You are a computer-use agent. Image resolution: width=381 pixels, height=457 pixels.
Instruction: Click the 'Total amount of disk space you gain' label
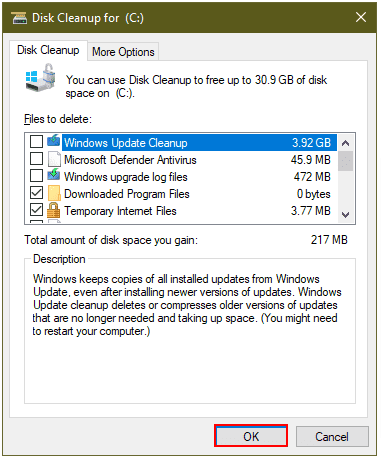(111, 240)
